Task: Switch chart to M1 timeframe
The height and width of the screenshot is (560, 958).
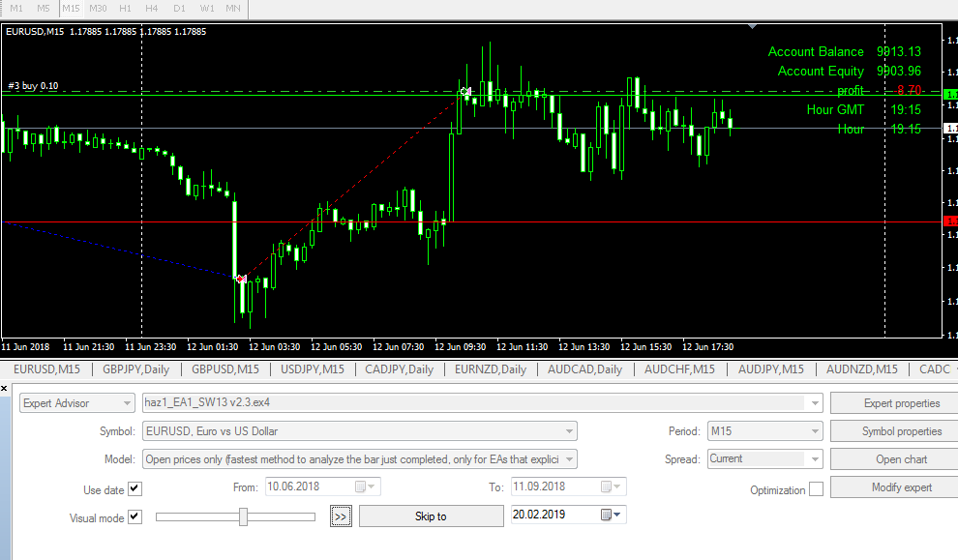Action: [16, 8]
